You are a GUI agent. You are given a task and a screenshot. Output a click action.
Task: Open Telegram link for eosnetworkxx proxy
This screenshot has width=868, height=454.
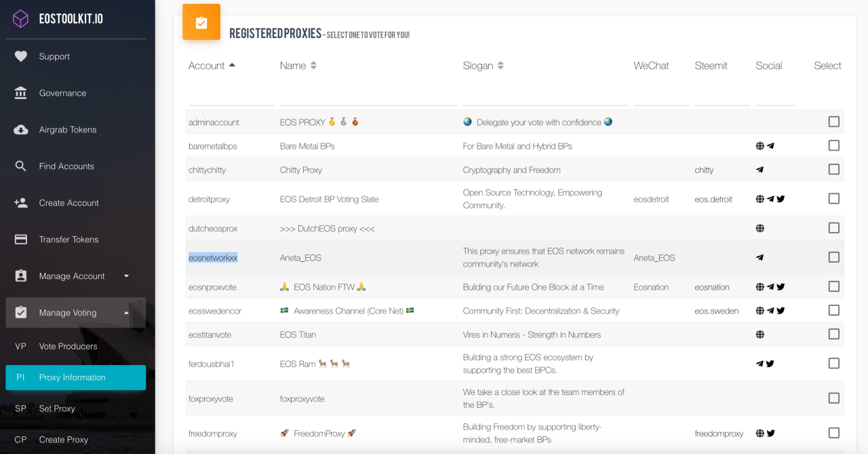(x=760, y=258)
